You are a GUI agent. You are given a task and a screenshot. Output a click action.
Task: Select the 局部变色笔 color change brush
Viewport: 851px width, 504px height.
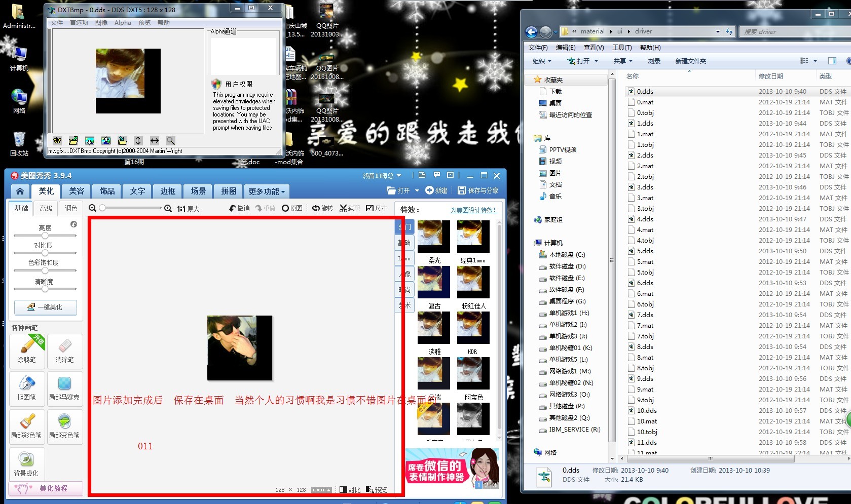tap(64, 427)
